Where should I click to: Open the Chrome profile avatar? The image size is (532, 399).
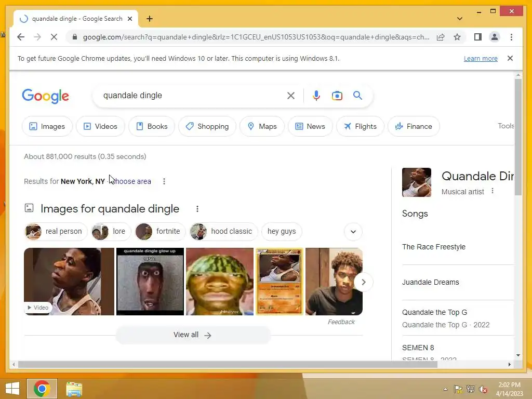pyautogui.click(x=495, y=37)
